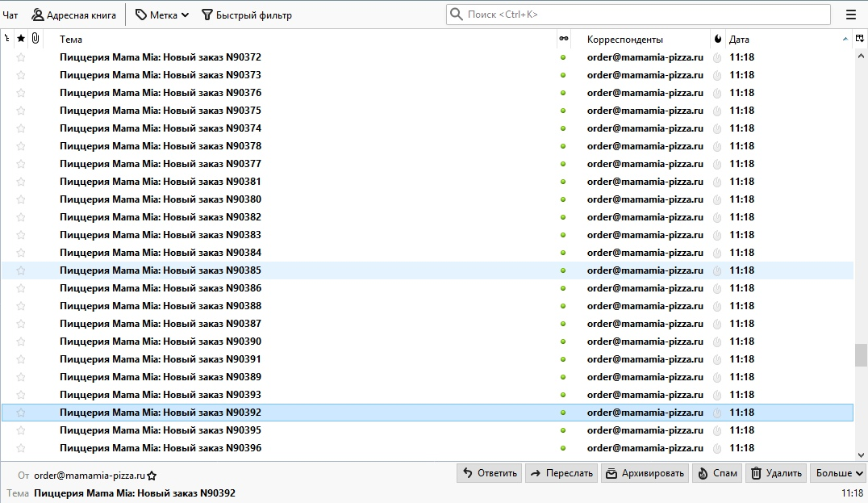Click the Спам button in the message header
Image resolution: width=868 pixels, height=503 pixels.
tap(717, 473)
